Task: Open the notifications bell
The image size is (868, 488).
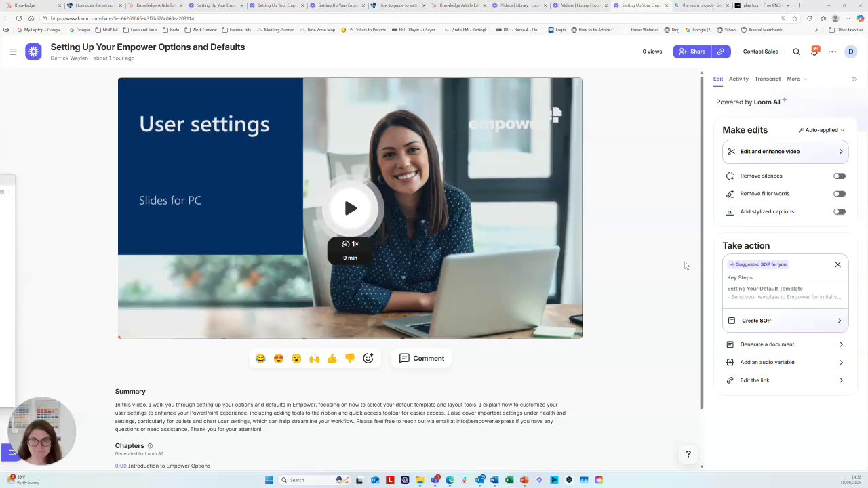Action: (x=814, y=52)
